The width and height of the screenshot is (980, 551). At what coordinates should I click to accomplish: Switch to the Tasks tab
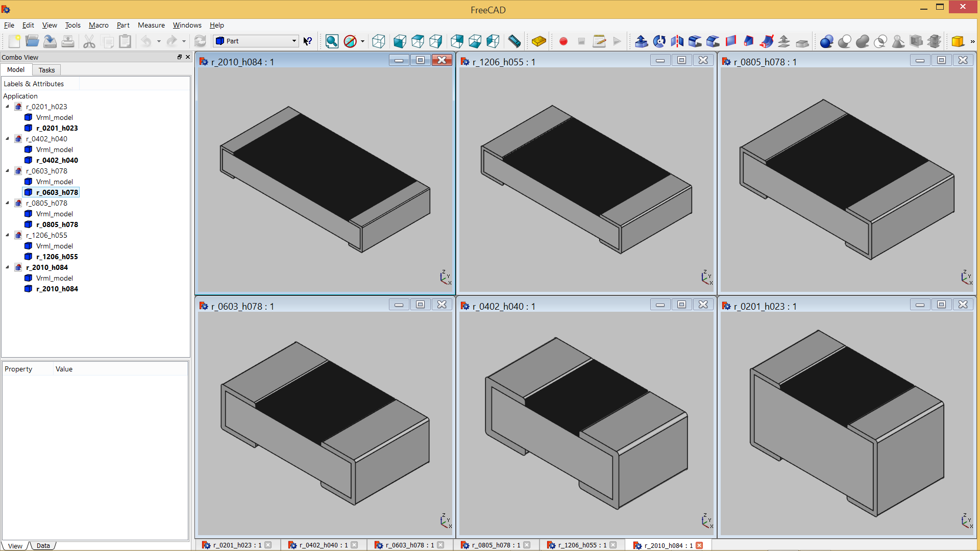[46, 70]
